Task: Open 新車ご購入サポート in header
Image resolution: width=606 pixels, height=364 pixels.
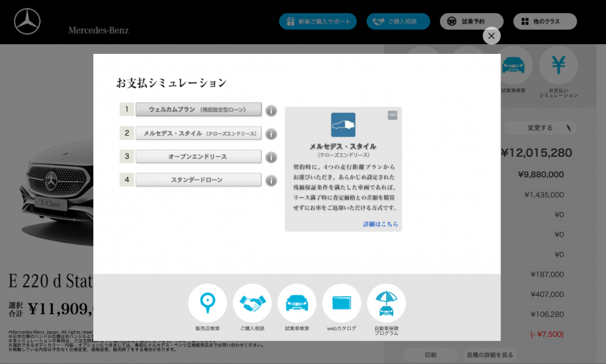Action: tap(318, 21)
